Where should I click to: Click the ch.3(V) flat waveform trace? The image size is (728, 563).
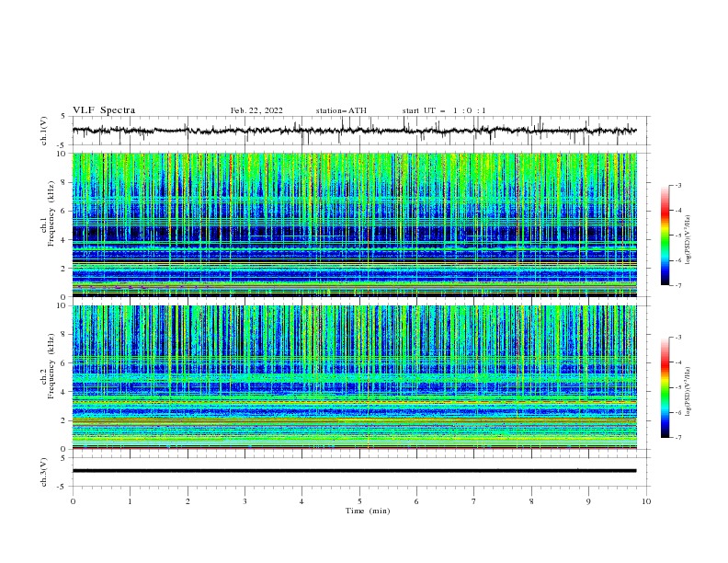(354, 471)
